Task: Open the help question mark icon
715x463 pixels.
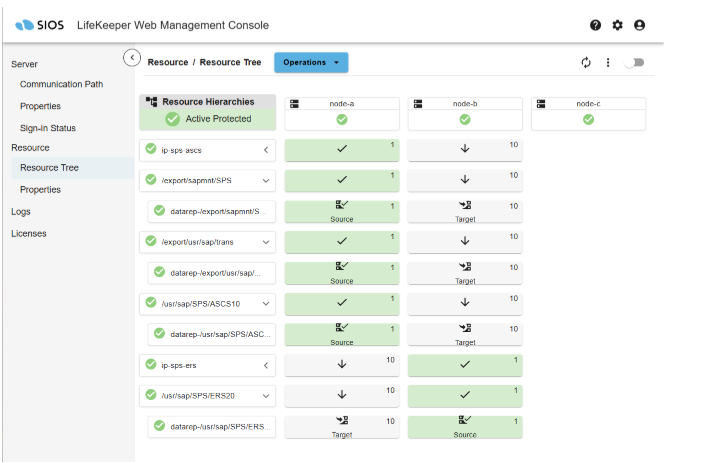Action: [596, 25]
